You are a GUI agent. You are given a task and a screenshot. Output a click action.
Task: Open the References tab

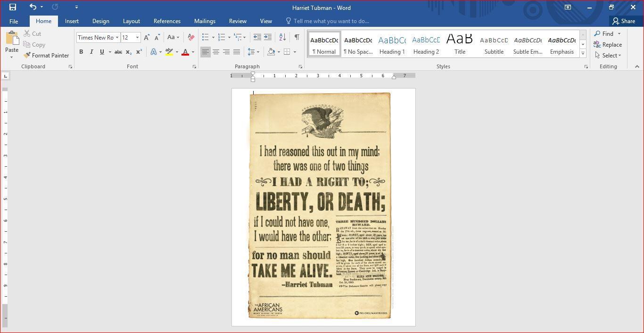click(x=167, y=21)
